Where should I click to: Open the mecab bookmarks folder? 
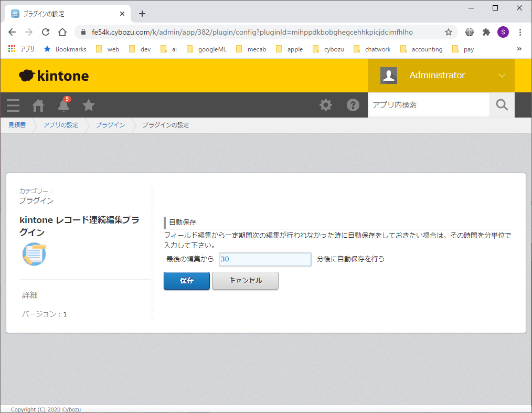(251, 49)
